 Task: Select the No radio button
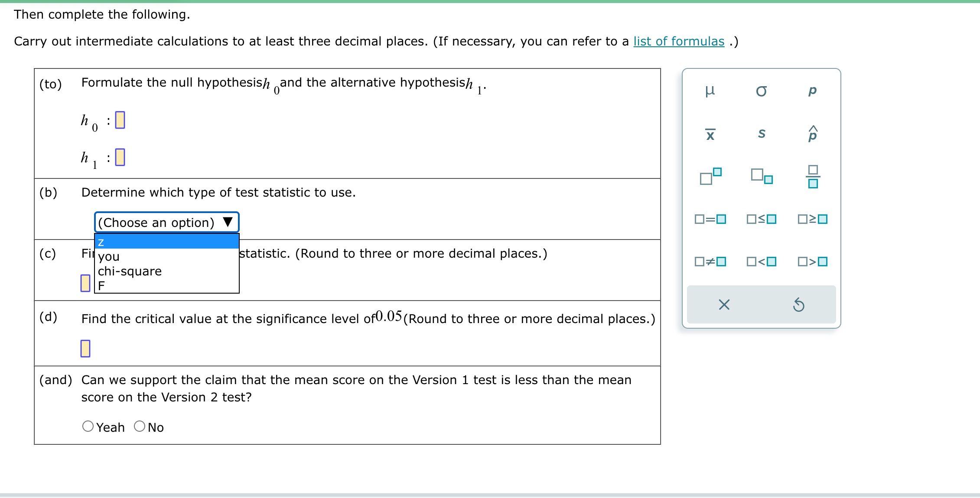tap(139, 427)
